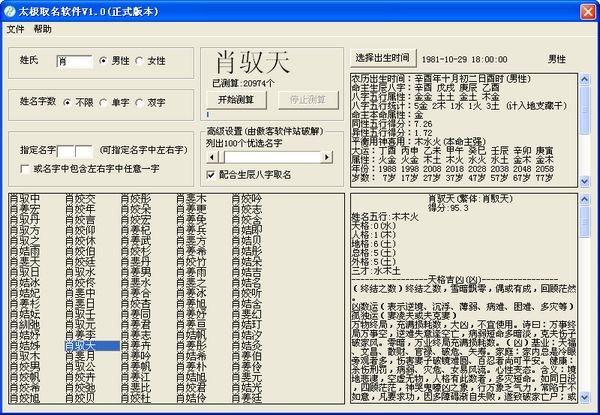Click the 选择出生时间 button
The image size is (600, 415).
pyautogui.click(x=383, y=58)
